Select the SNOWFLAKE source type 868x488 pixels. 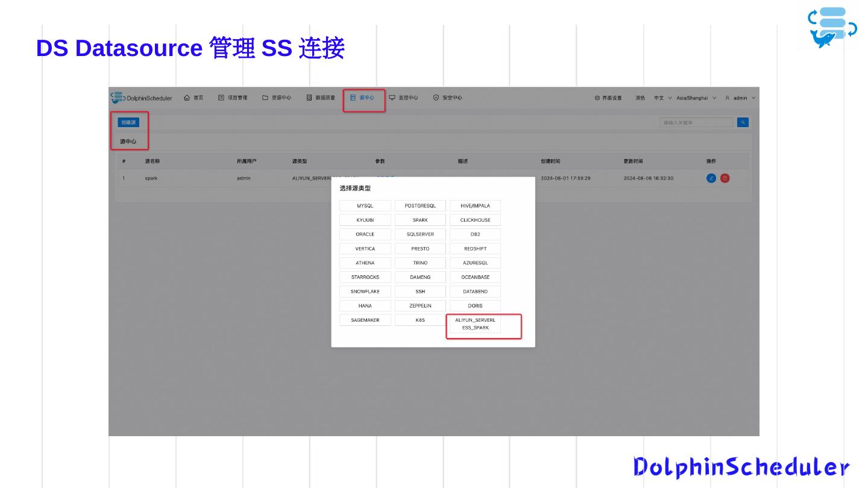click(365, 292)
